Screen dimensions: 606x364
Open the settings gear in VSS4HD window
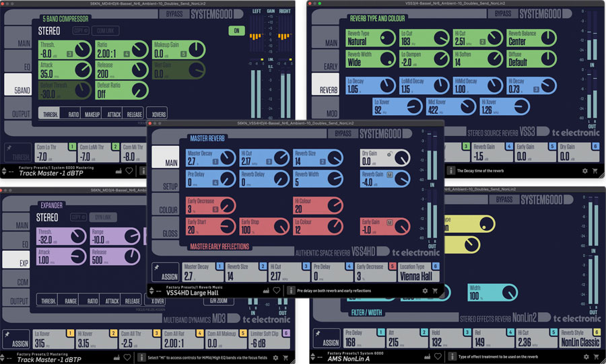(425, 291)
